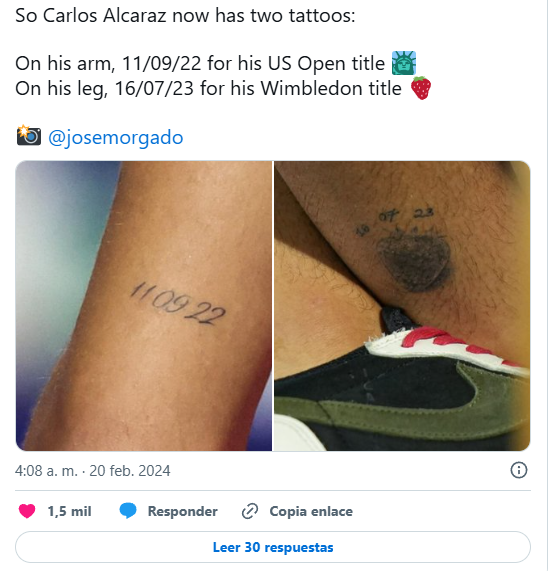Image resolution: width=548 pixels, height=571 pixels.
Task: Click the dark strawberry tattoo on the leg
Action: pyautogui.click(x=414, y=262)
